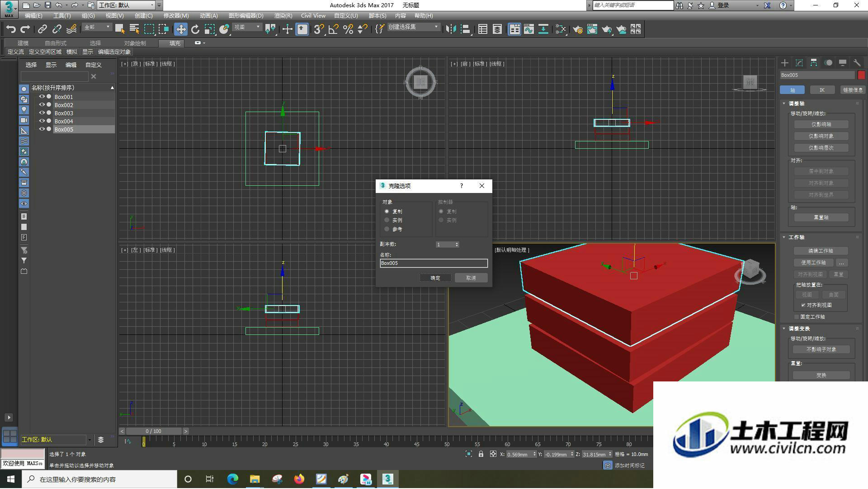Click the Select and Link chain icon

pyautogui.click(x=42, y=29)
